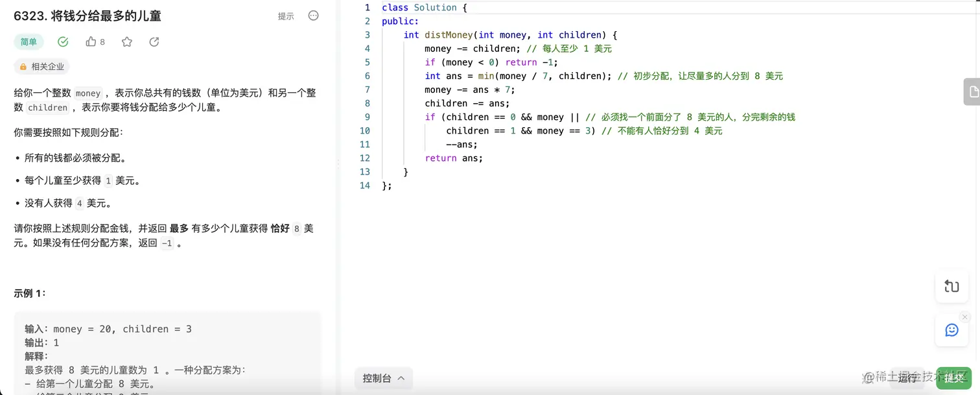Viewport: 980px width, 395px height.
Task: Click the 'return ans;' code line
Action: coord(454,158)
